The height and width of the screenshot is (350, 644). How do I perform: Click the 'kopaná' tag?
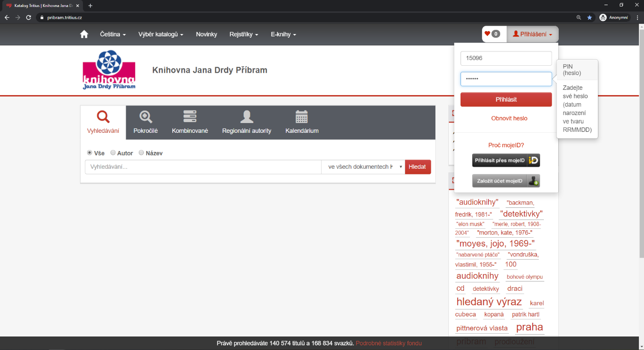click(494, 315)
